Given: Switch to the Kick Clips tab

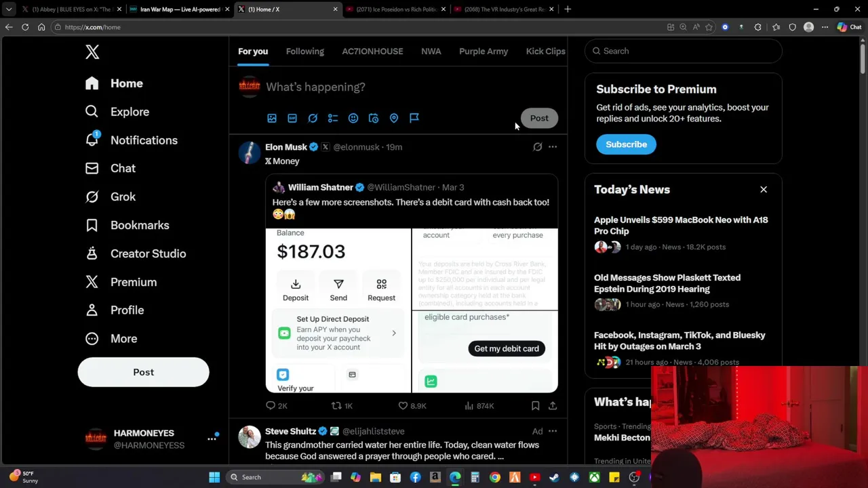Looking at the screenshot, I should 546,52.
